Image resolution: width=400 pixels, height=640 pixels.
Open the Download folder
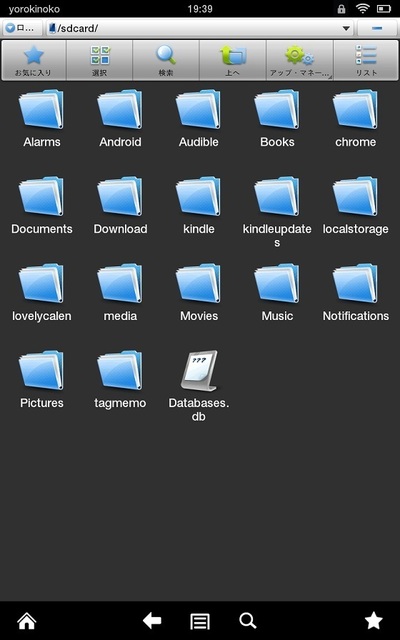[x=120, y=206]
